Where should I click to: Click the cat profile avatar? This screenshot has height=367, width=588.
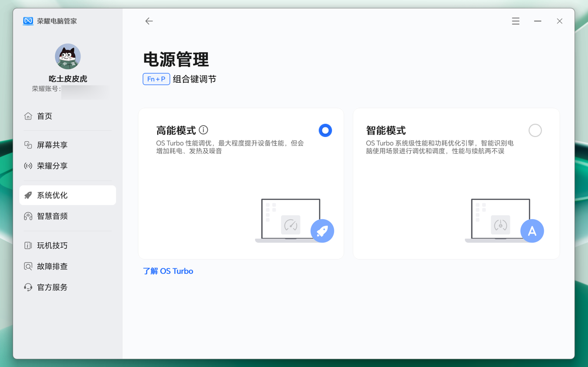click(x=68, y=56)
